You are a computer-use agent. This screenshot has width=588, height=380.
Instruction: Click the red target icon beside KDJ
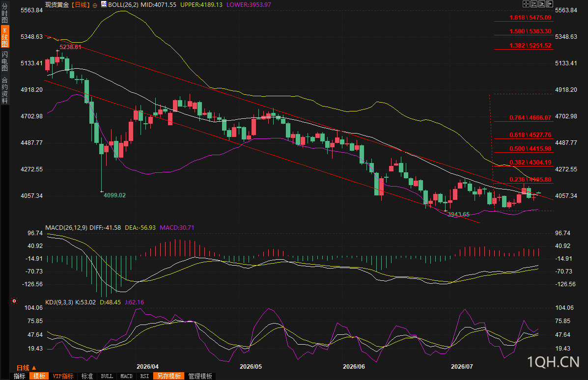[x=14, y=301]
